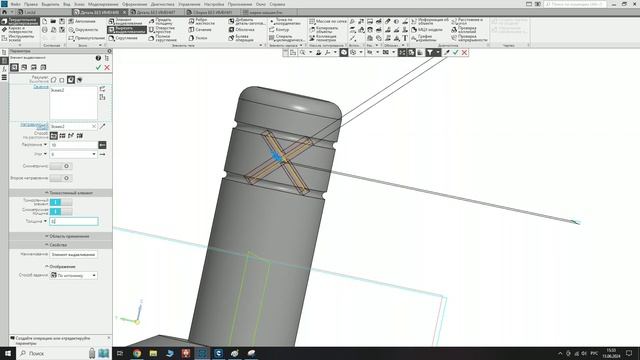Toggle the Тонкостенный элемент switch
The height and width of the screenshot is (360, 640).
61,202
